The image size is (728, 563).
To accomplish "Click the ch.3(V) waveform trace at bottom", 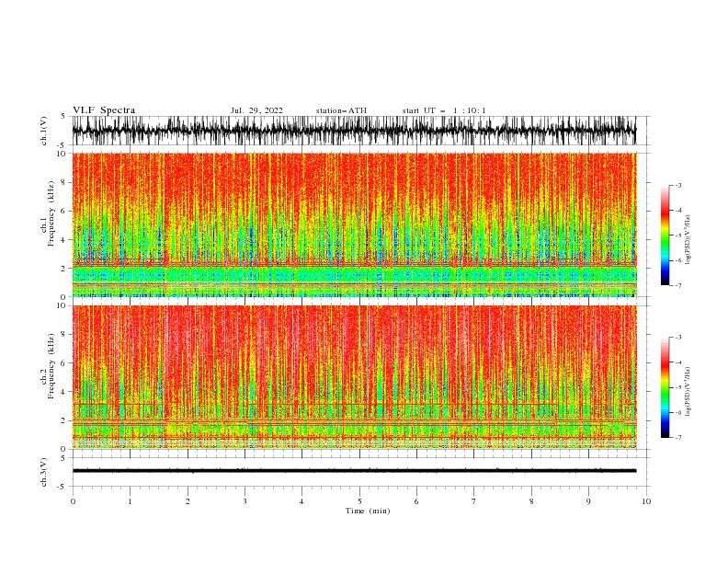I will tap(354, 471).
